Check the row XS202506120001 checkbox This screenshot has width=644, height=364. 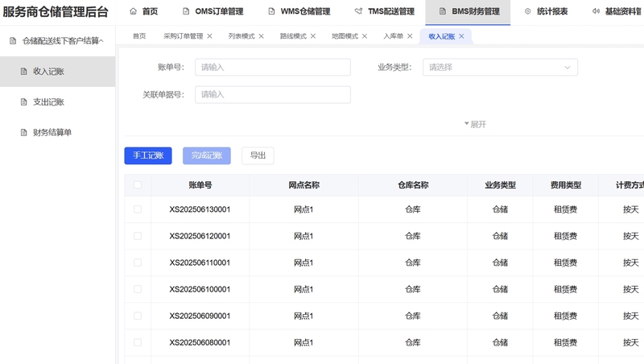coord(138,236)
